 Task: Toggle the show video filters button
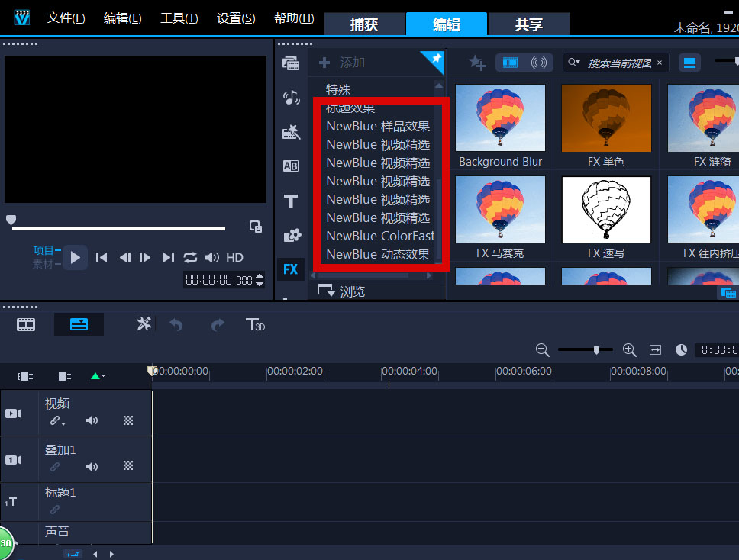pyautogui.click(x=510, y=63)
